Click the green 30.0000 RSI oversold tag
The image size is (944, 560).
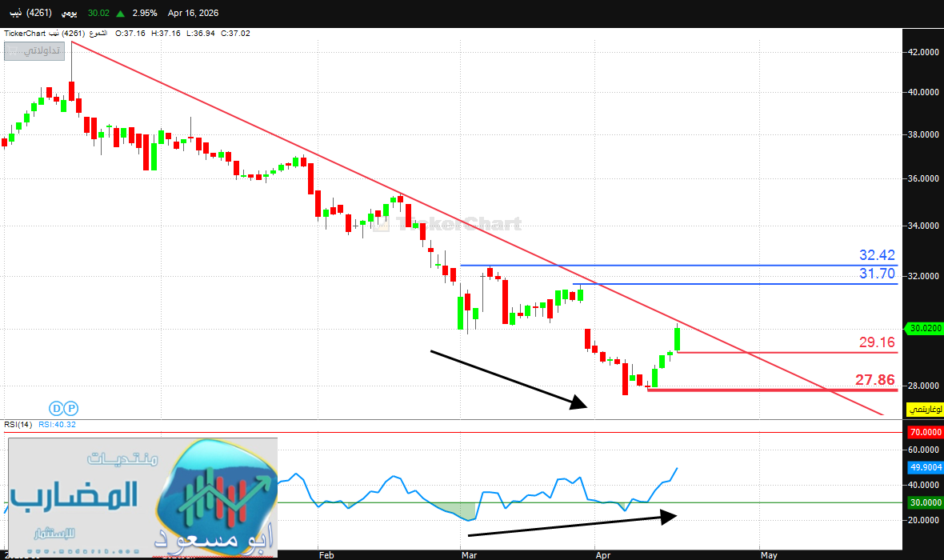924,503
